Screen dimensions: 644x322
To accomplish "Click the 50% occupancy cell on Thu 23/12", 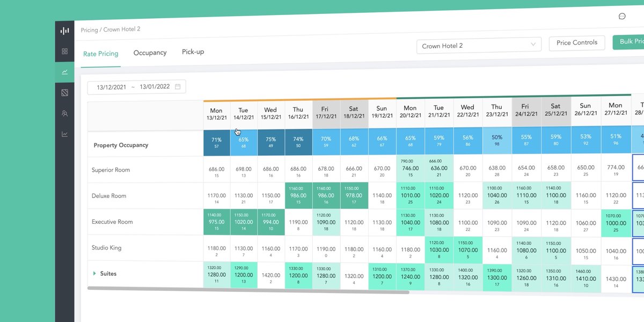I will pyautogui.click(x=496, y=141).
